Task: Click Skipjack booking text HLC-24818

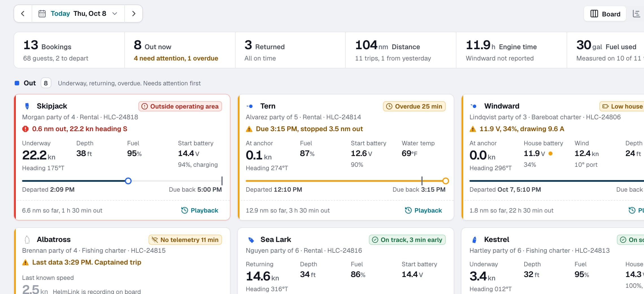Action: coord(121,117)
